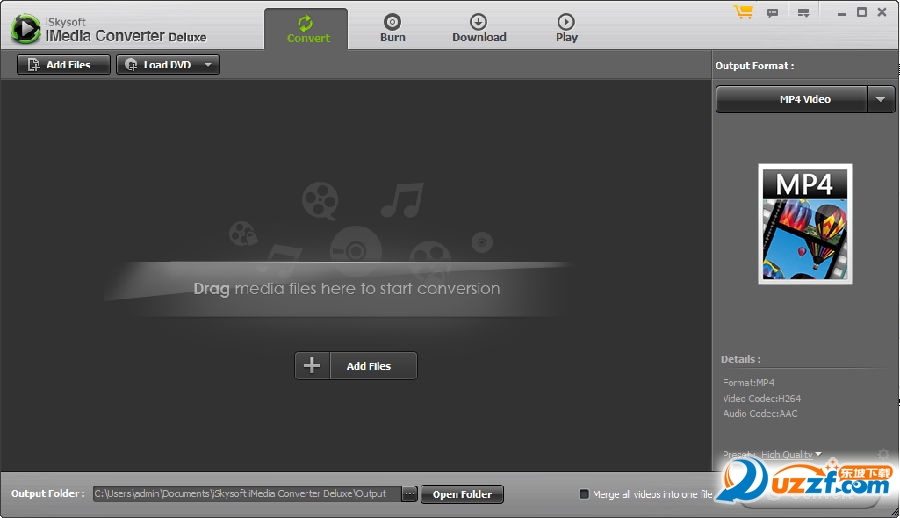Switch to the Convert tab

point(307,29)
